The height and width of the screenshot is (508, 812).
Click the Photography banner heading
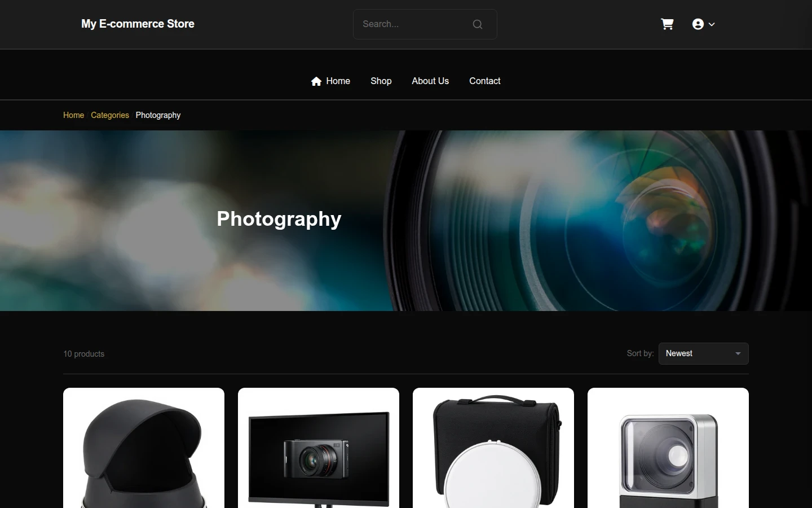(x=279, y=219)
